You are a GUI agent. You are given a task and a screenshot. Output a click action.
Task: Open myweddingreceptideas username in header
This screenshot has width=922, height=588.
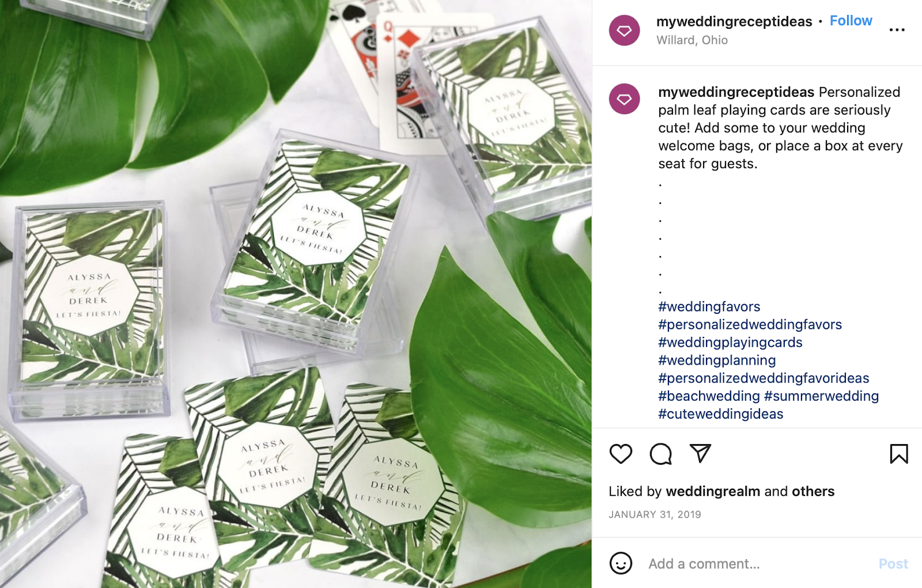pyautogui.click(x=734, y=21)
